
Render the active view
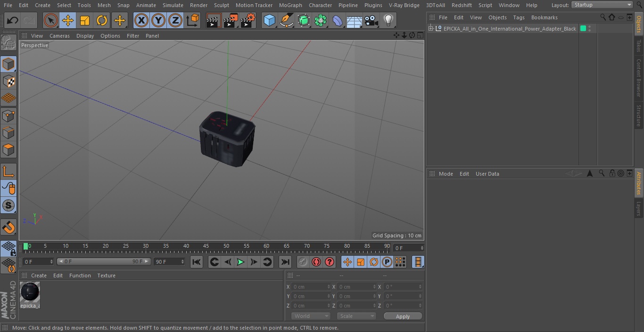[214, 20]
